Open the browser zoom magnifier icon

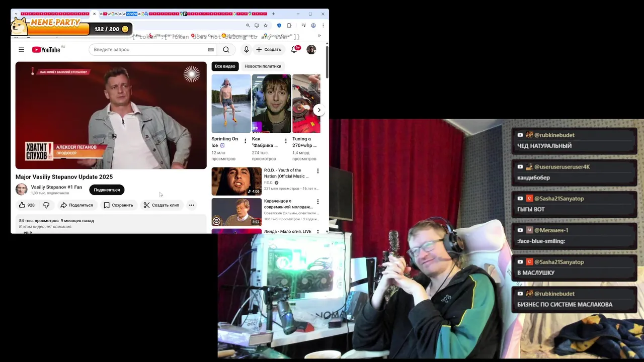pos(248,25)
